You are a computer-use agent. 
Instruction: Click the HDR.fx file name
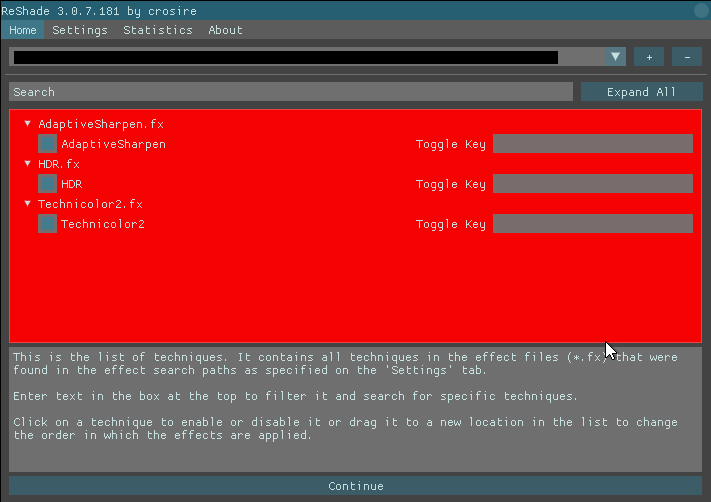coord(59,164)
